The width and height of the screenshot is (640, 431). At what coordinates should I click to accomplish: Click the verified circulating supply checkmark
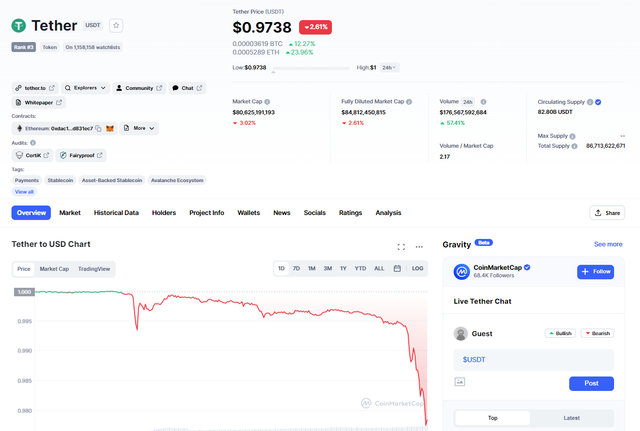(x=598, y=102)
